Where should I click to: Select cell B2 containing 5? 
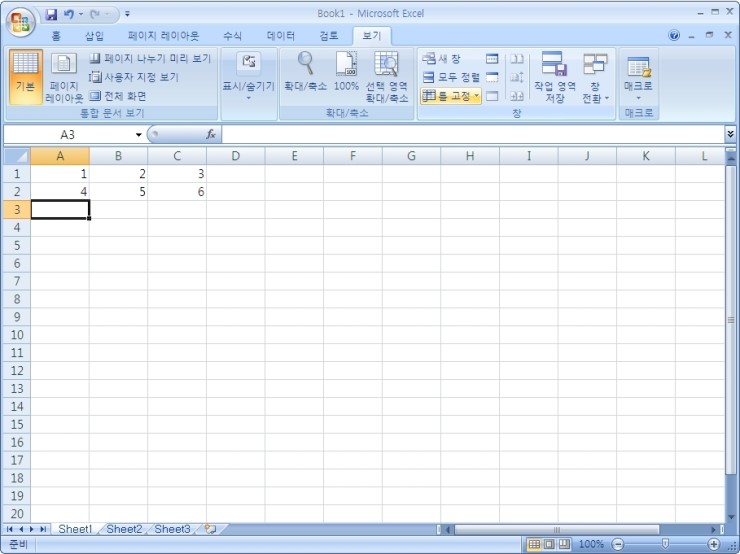point(118,191)
